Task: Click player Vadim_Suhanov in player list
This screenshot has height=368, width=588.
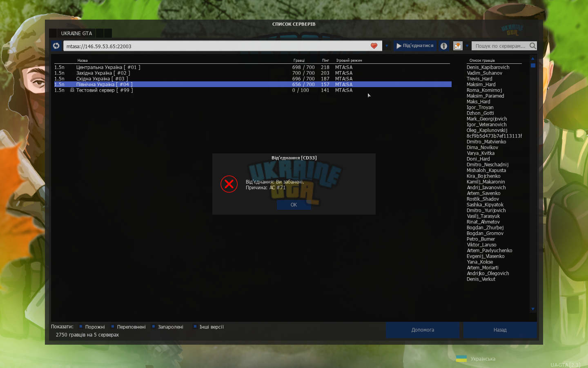Action: (484, 73)
